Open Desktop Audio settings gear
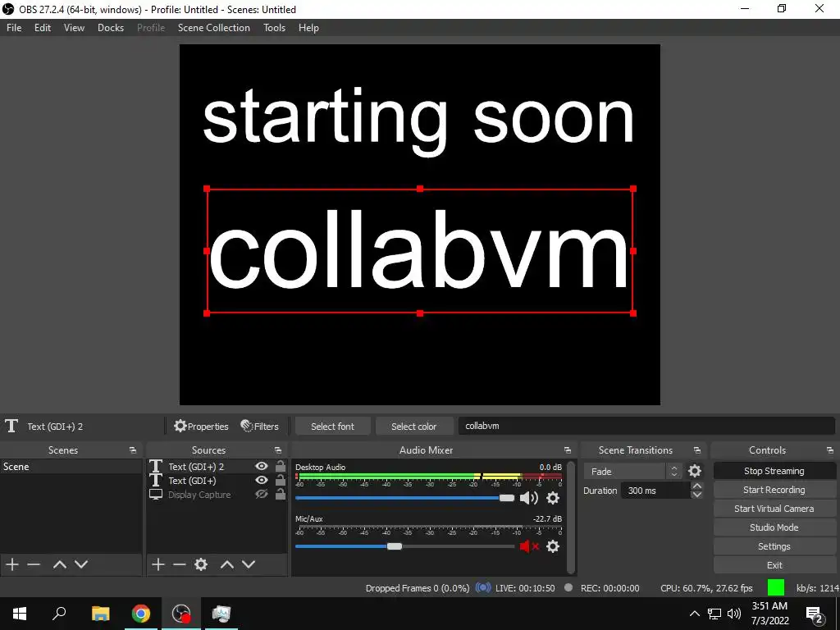Image resolution: width=840 pixels, height=630 pixels. click(x=553, y=498)
